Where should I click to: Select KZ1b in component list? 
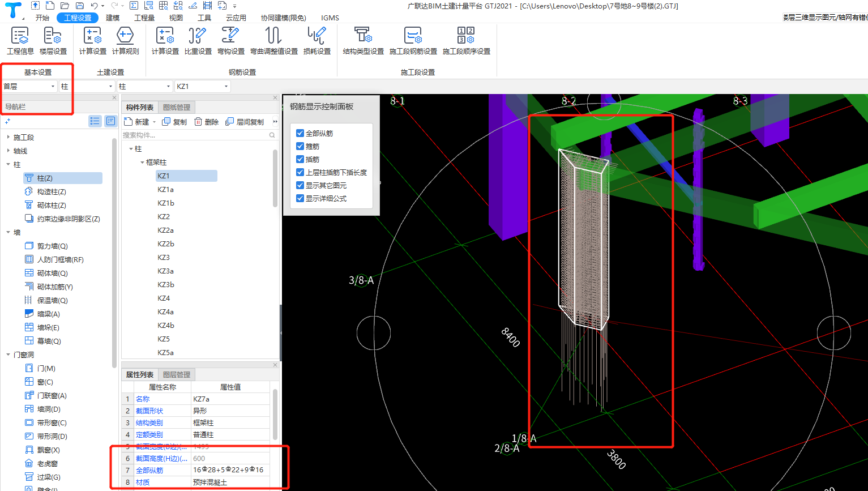pyautogui.click(x=166, y=203)
